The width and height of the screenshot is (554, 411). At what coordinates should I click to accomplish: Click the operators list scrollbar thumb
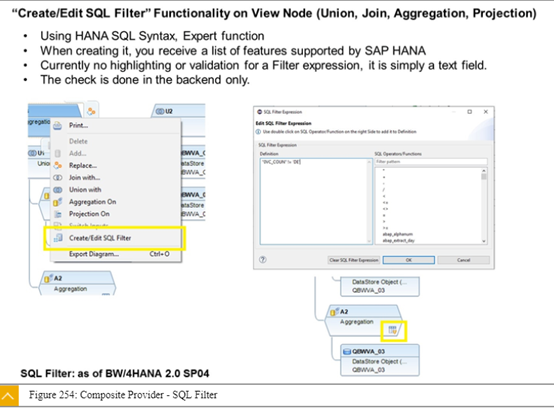point(484,177)
